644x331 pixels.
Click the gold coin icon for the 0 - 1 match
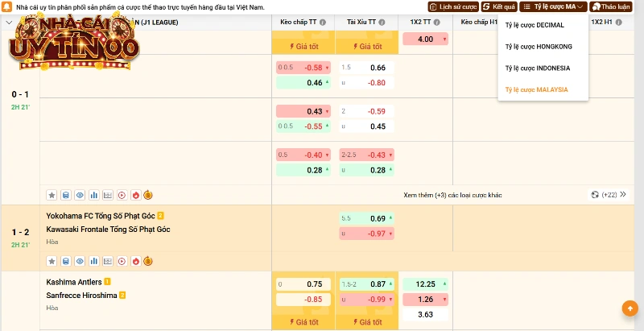pos(148,195)
